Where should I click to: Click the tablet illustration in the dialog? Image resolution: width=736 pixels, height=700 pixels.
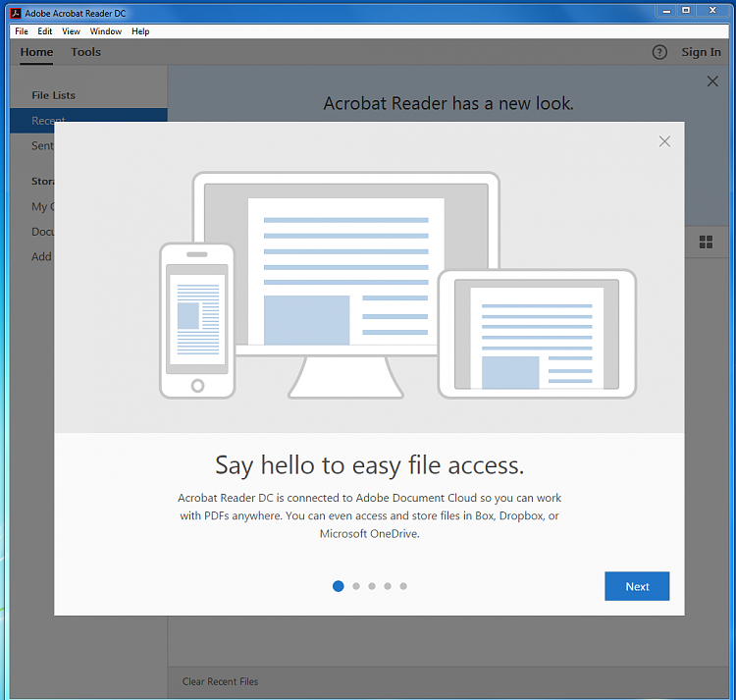coord(537,334)
